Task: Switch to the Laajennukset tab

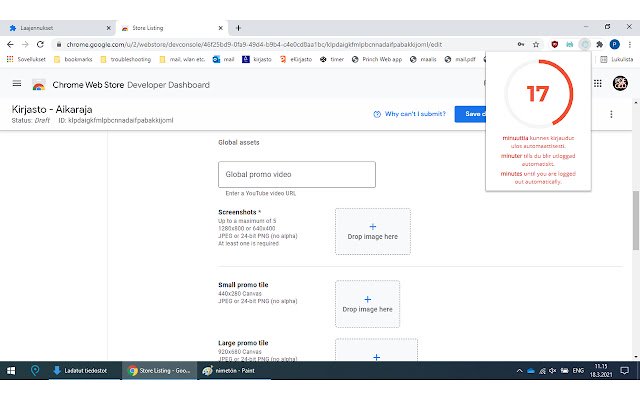Action: coord(57,28)
